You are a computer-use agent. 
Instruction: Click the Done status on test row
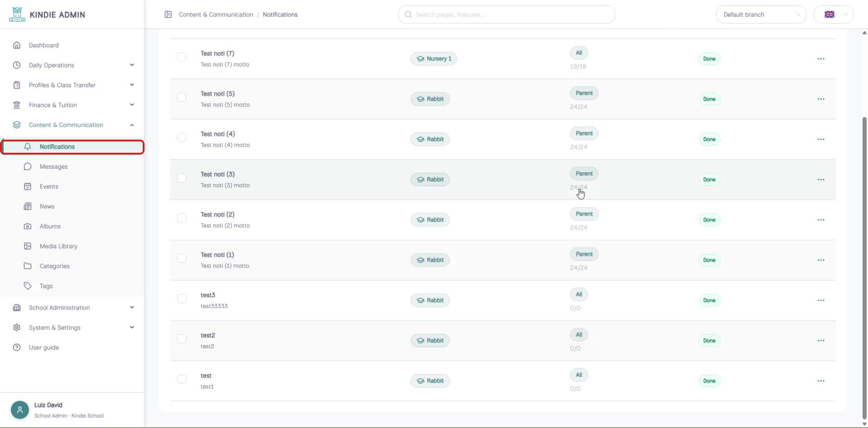click(x=709, y=381)
